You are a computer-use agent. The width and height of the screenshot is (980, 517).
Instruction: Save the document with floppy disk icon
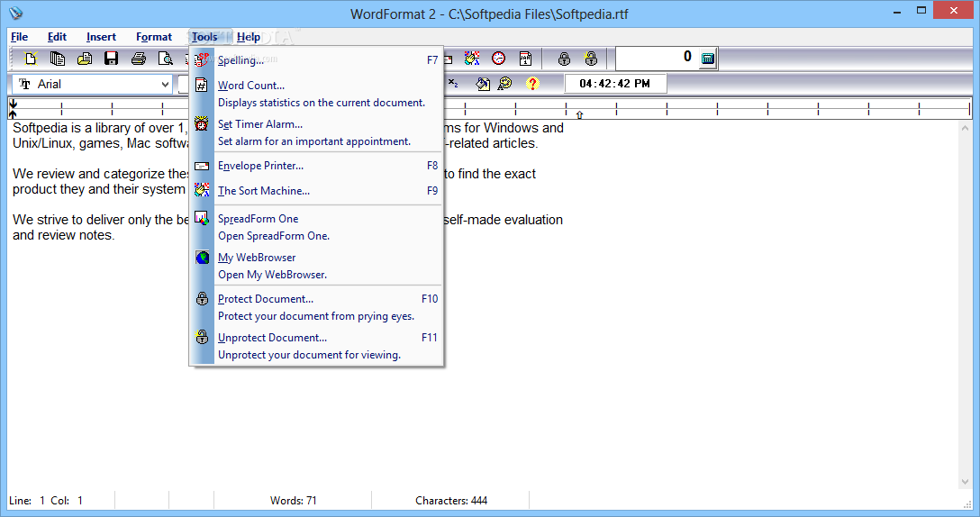coord(112,59)
